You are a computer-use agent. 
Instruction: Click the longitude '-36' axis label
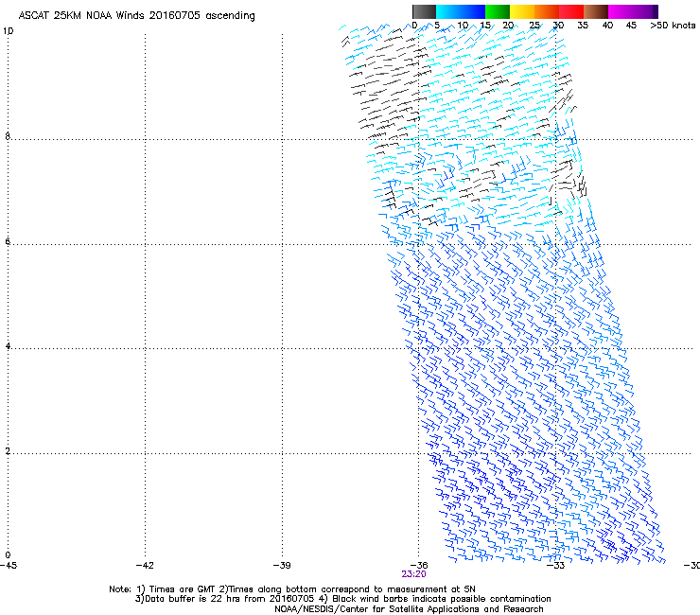click(419, 566)
